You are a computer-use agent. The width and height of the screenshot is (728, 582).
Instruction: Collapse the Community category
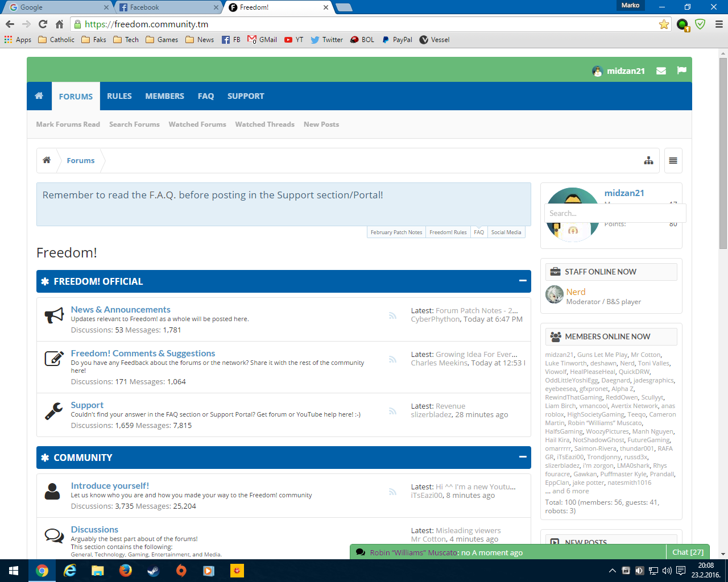[522, 457]
